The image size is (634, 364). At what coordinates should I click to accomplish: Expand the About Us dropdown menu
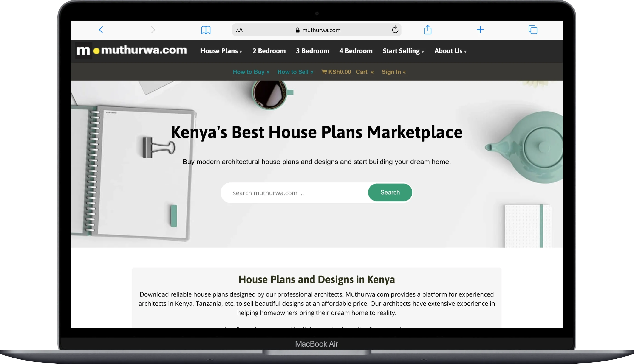(450, 51)
